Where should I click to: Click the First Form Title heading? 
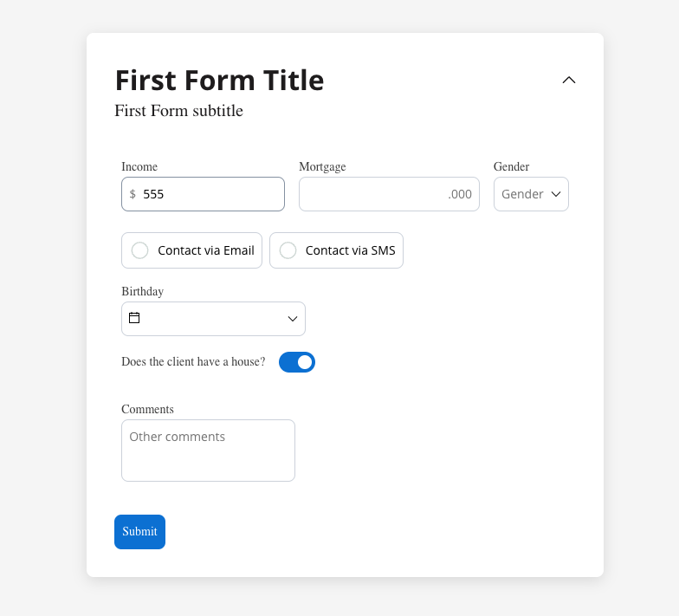pos(220,80)
